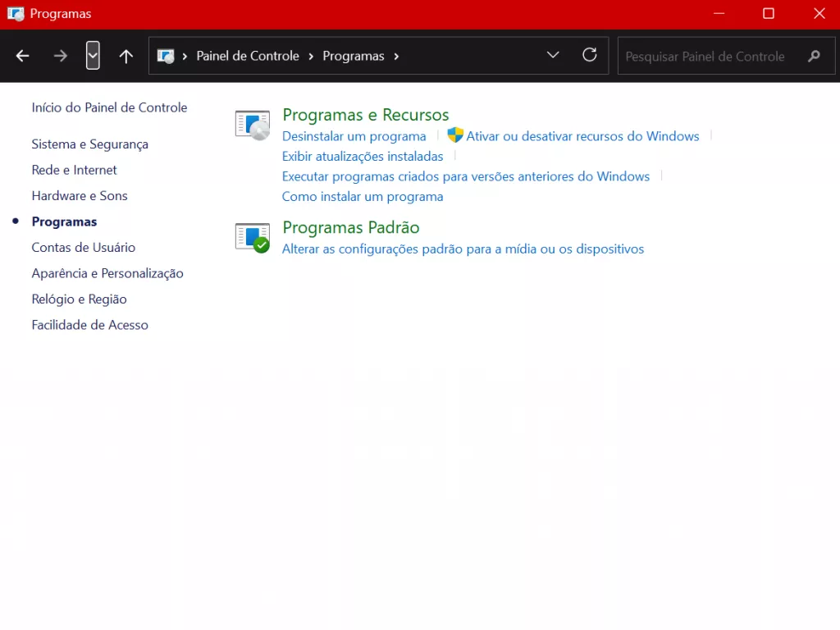Go back using the back arrow

point(22,55)
